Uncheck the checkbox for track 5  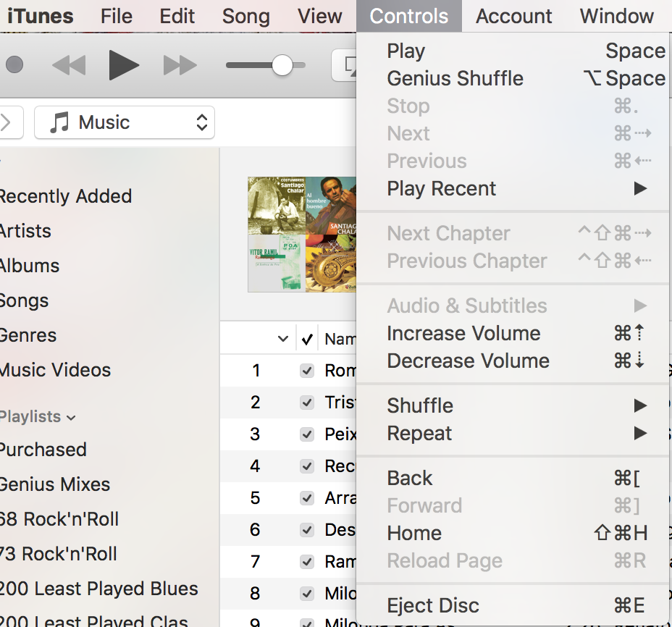tap(307, 497)
